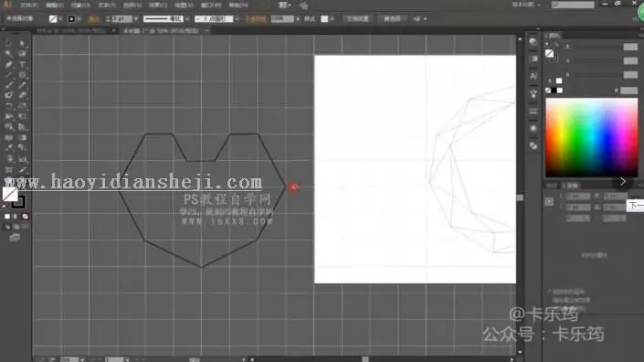Select the Blob Brush tool
The height and width of the screenshot is (362, 644).
tap(8, 95)
